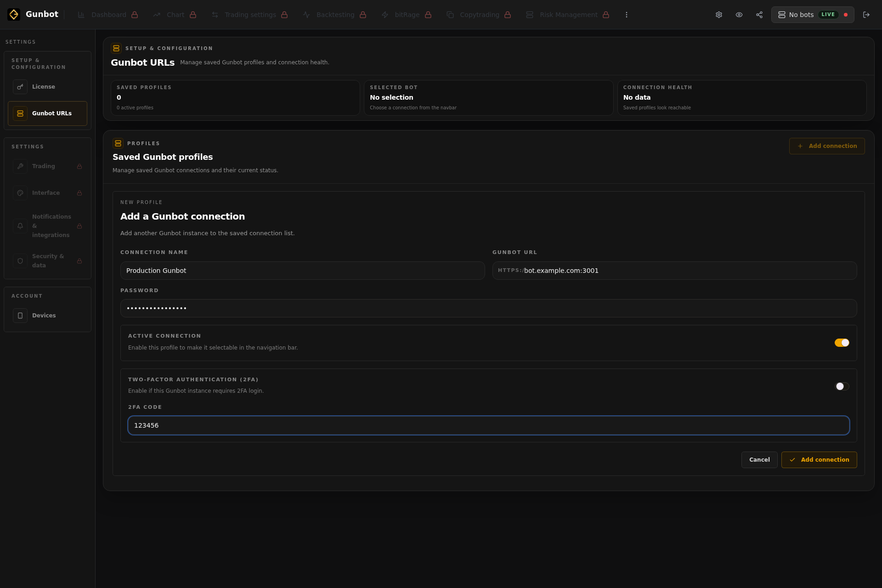Image resolution: width=882 pixels, height=588 pixels.
Task: Toggle the eye visibility icon in navbar
Action: pos(739,15)
